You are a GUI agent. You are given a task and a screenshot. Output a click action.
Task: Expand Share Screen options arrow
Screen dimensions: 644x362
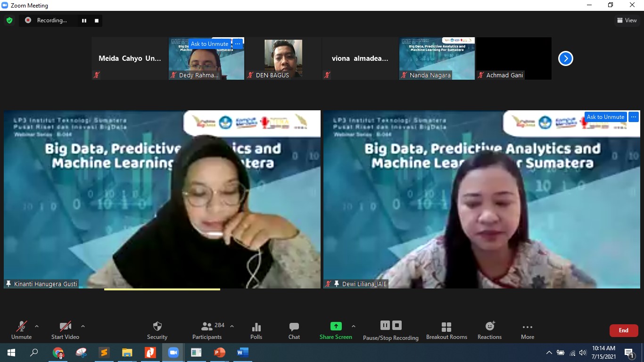click(354, 326)
